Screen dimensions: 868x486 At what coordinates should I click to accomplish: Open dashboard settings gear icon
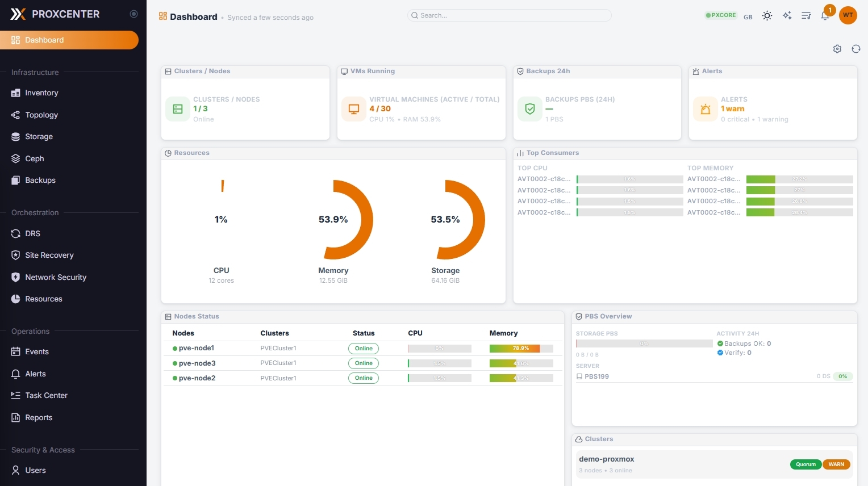coord(837,49)
